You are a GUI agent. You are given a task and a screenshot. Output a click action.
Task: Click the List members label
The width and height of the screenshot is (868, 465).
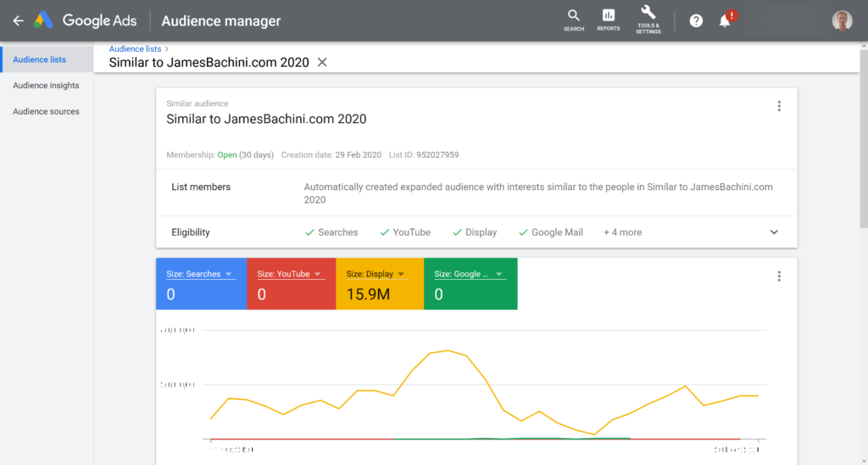201,187
